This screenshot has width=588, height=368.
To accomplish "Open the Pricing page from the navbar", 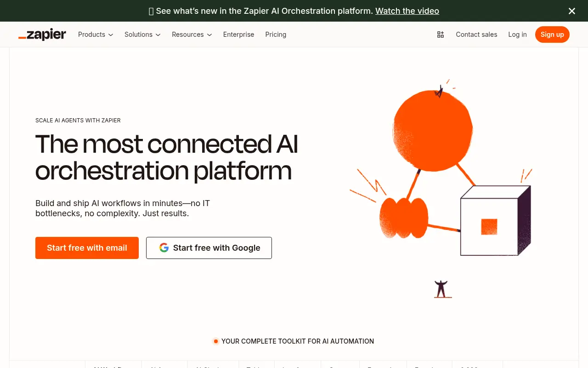I will click(276, 34).
